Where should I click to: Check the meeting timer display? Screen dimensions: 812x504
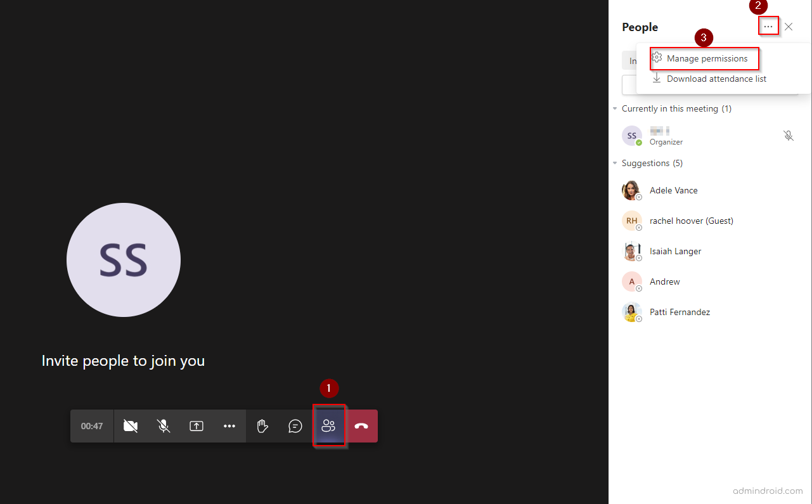(x=91, y=426)
